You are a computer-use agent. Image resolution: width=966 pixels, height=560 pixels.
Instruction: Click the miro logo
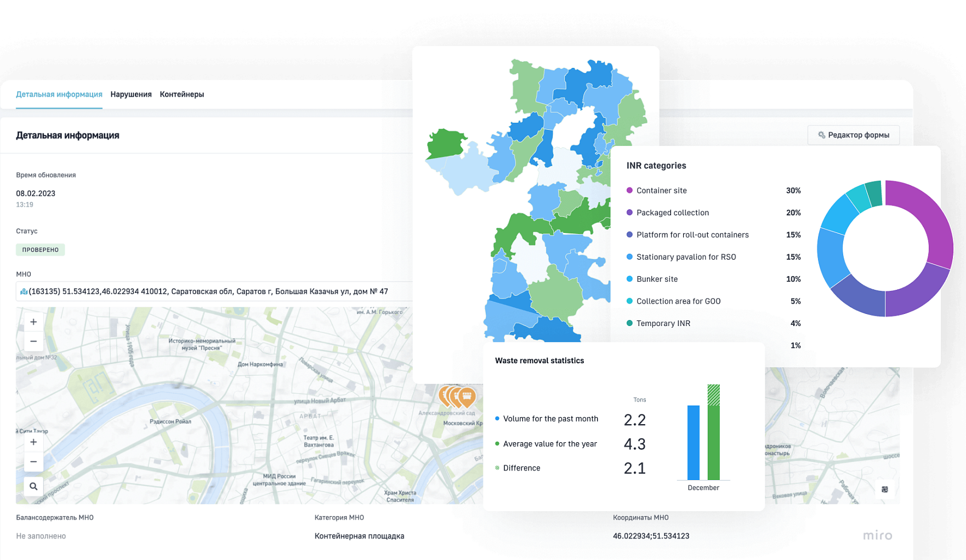pyautogui.click(x=877, y=535)
